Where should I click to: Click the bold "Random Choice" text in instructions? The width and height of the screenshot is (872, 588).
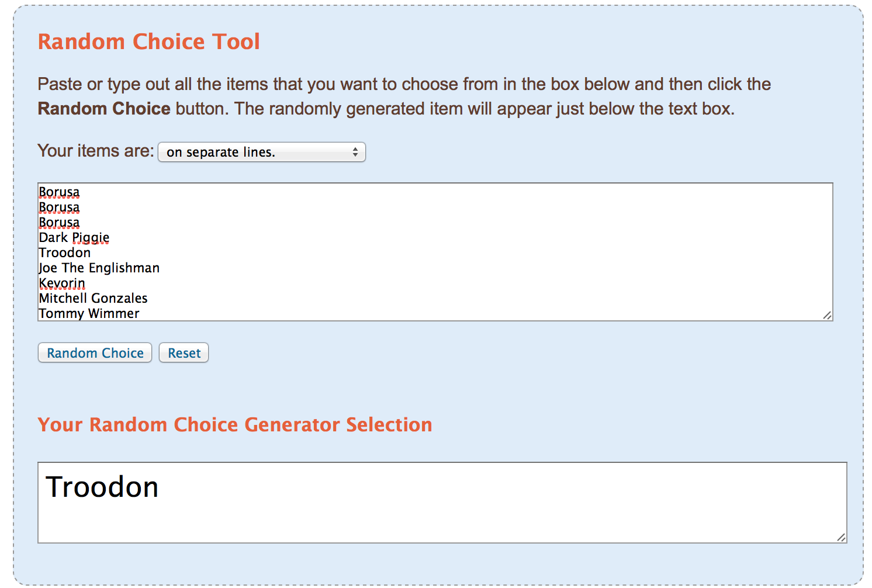[x=104, y=109]
